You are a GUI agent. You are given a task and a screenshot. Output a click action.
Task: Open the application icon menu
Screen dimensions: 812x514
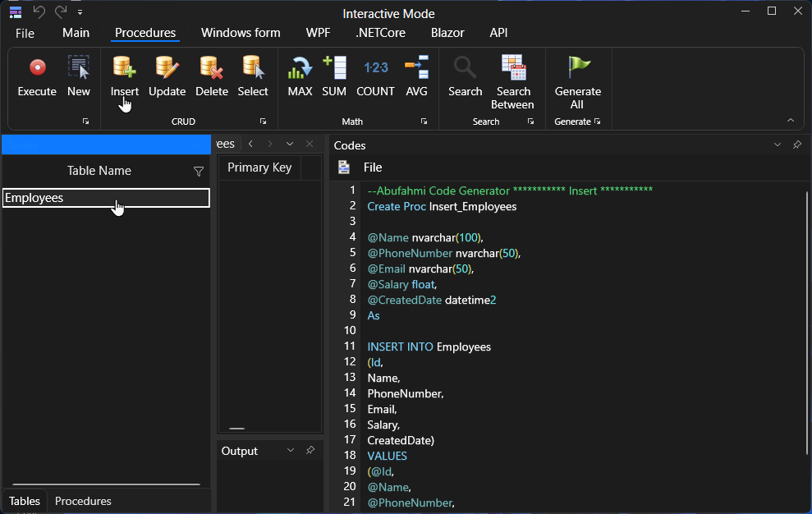point(16,11)
